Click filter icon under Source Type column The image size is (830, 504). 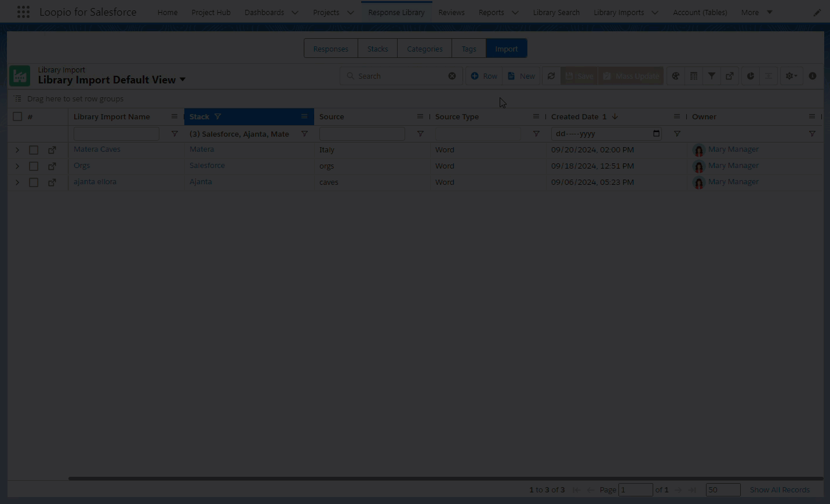[536, 134]
